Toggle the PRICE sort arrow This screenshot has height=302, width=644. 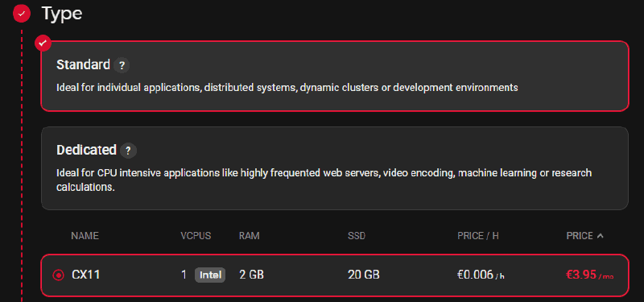[x=600, y=236]
